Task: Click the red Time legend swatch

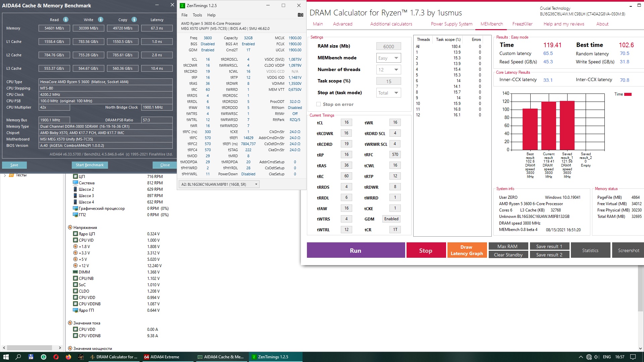Action: (x=628, y=95)
